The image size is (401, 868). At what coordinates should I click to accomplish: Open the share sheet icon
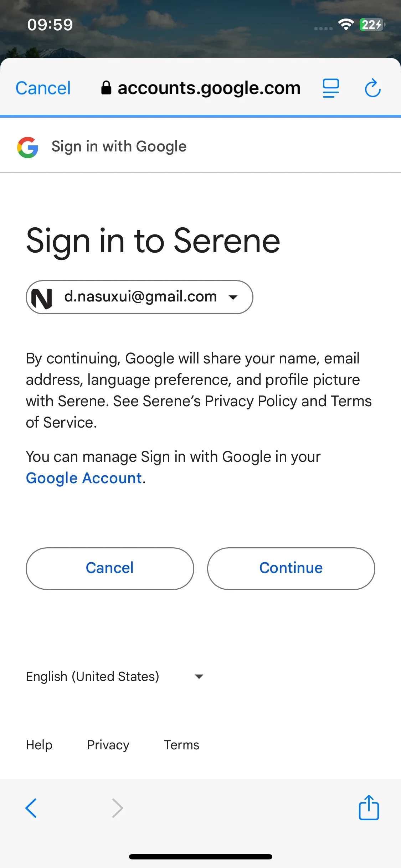369,807
